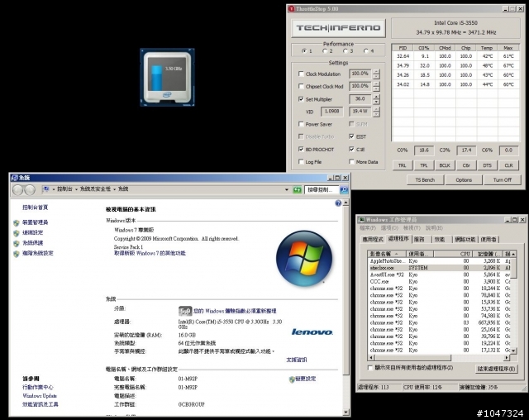Click the search magnifier icon in System window
The image size is (529, 420).
[x=344, y=190]
